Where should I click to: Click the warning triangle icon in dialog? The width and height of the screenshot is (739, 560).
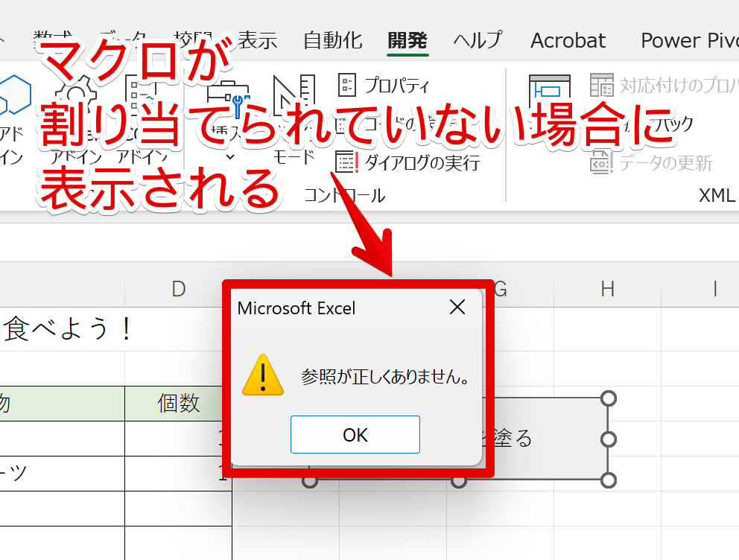(263, 375)
